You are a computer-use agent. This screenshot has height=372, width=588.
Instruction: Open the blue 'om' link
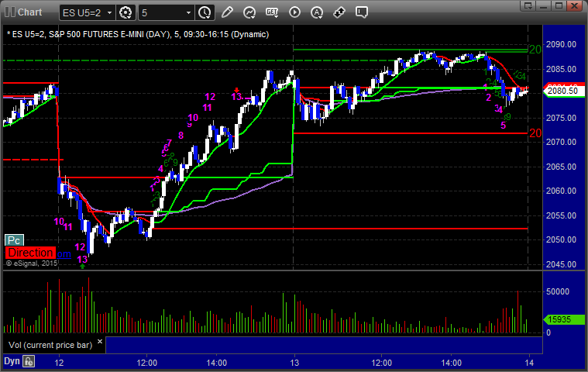point(64,254)
